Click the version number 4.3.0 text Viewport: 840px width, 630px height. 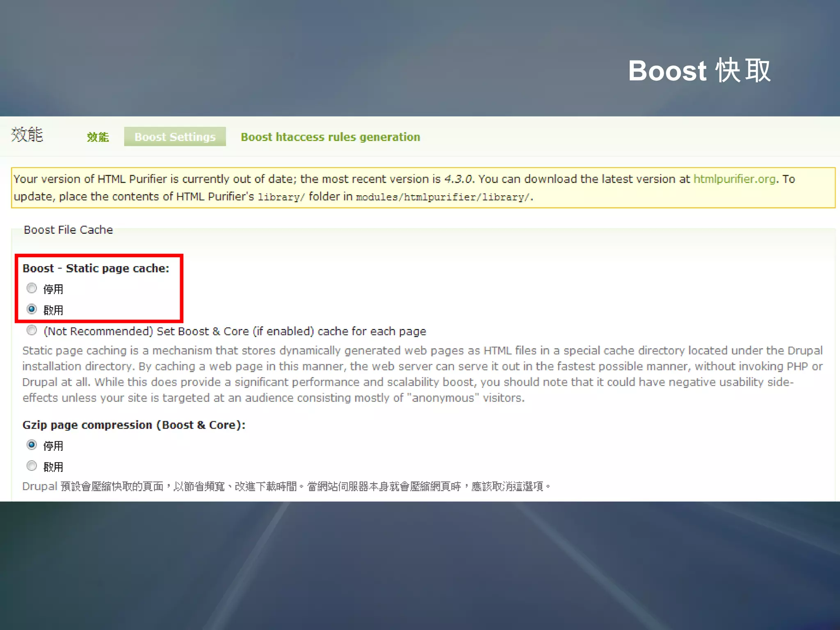point(458,179)
